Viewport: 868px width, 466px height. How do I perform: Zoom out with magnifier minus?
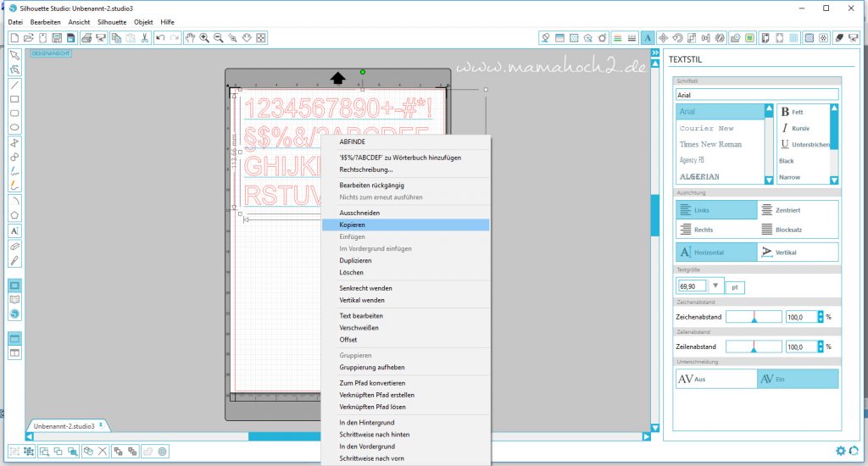(x=219, y=37)
